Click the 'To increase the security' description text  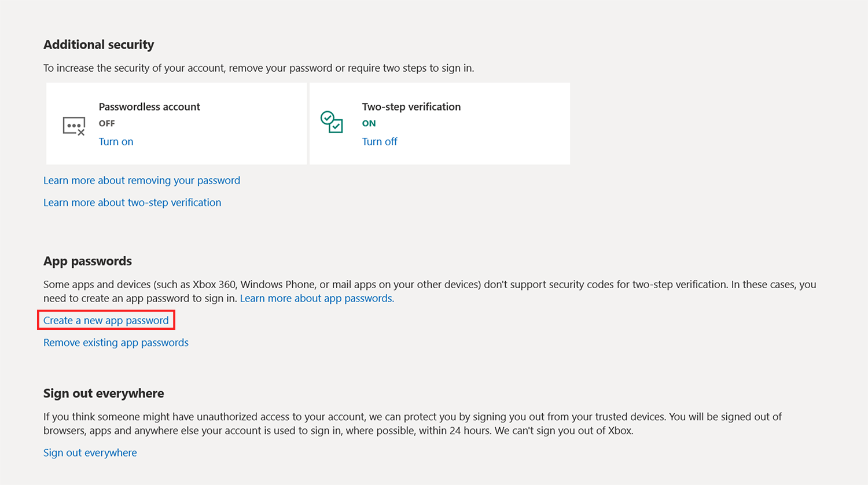click(259, 68)
